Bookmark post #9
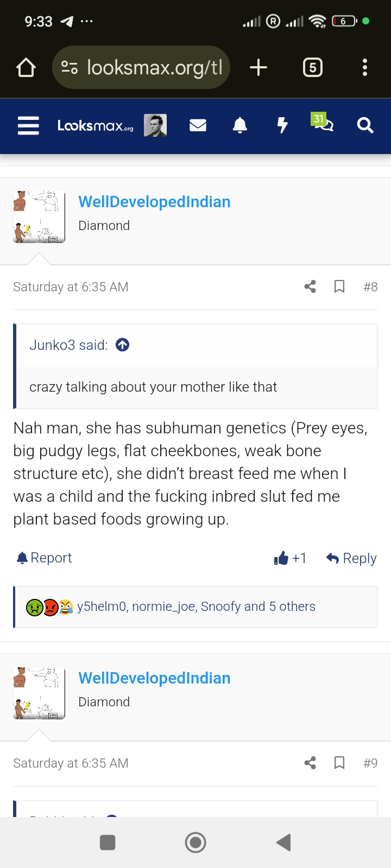The image size is (391, 868). 339,763
